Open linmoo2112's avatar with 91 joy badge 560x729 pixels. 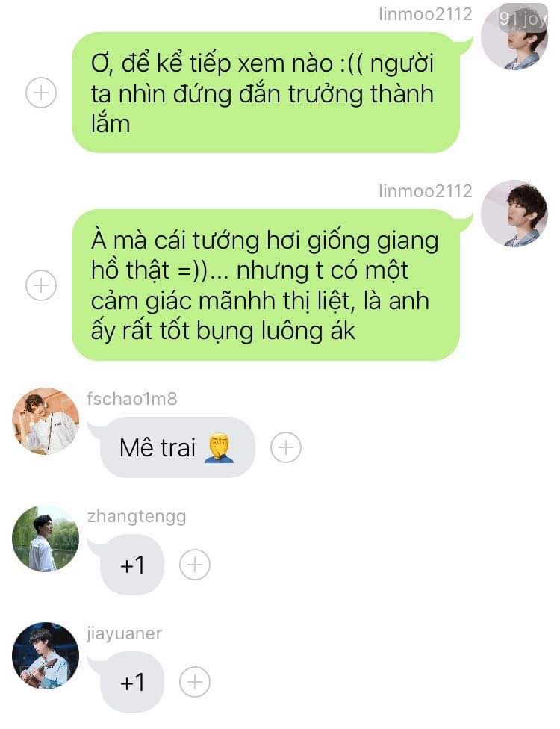[514, 37]
